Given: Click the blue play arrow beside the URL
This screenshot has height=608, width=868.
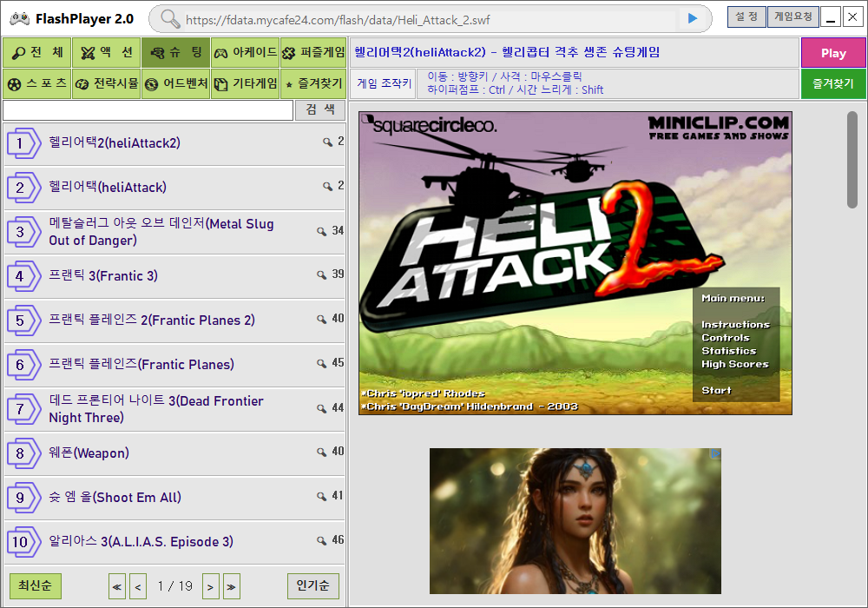Looking at the screenshot, I should (x=693, y=18).
